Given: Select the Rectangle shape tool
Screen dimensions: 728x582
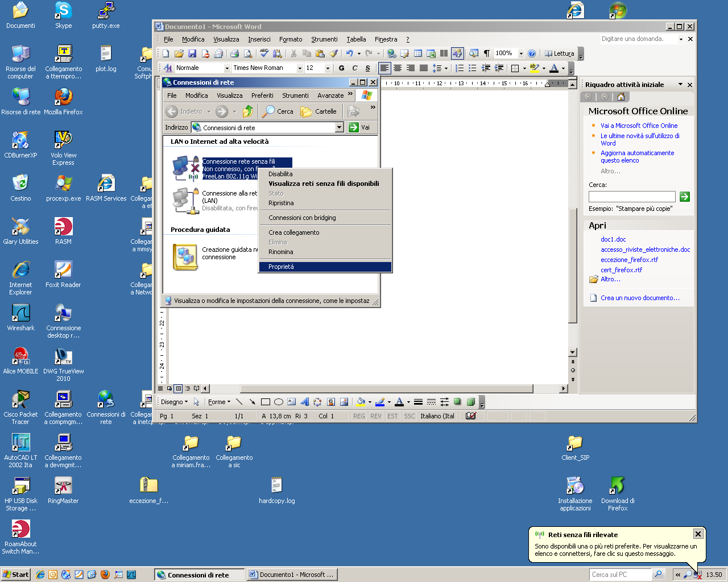Looking at the screenshot, I should (x=266, y=402).
